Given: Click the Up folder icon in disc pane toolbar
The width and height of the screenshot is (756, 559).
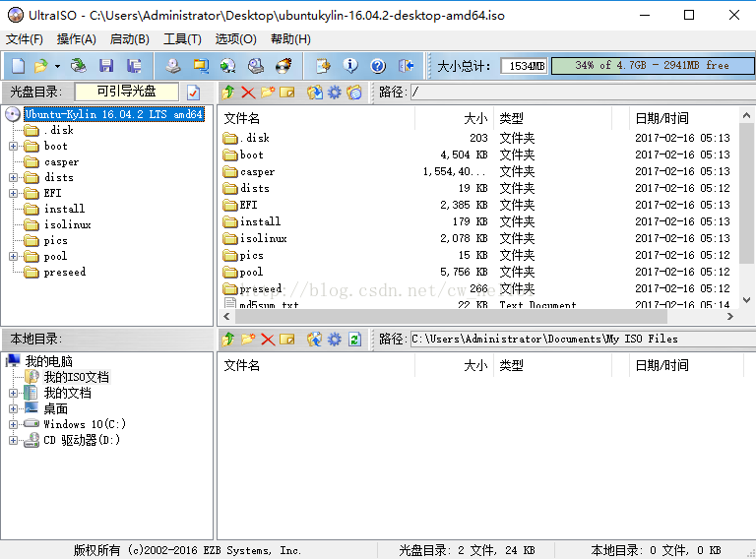Looking at the screenshot, I should (228, 93).
